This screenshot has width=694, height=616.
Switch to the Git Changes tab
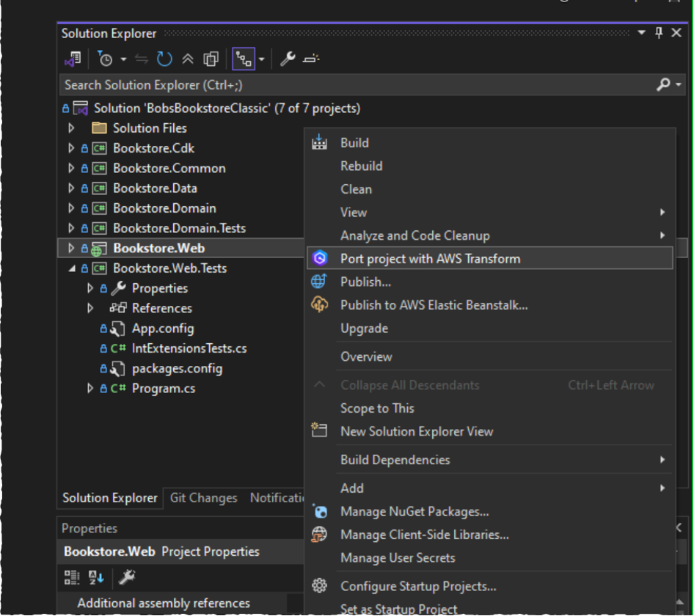[203, 498]
